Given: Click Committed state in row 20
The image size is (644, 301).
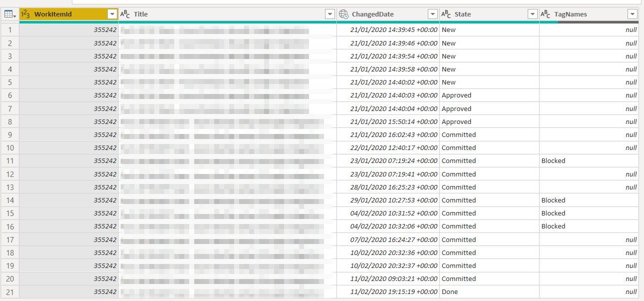Looking at the screenshot, I should (489, 278).
